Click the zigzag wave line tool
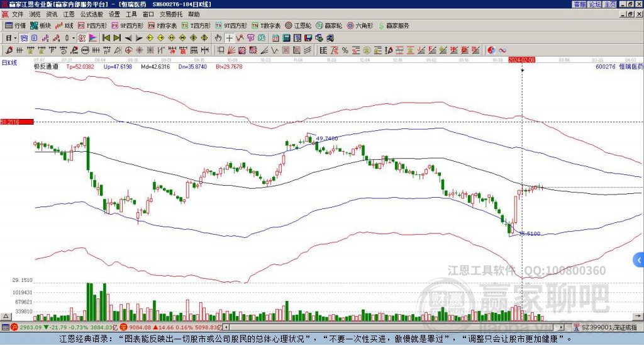 (x=274, y=50)
